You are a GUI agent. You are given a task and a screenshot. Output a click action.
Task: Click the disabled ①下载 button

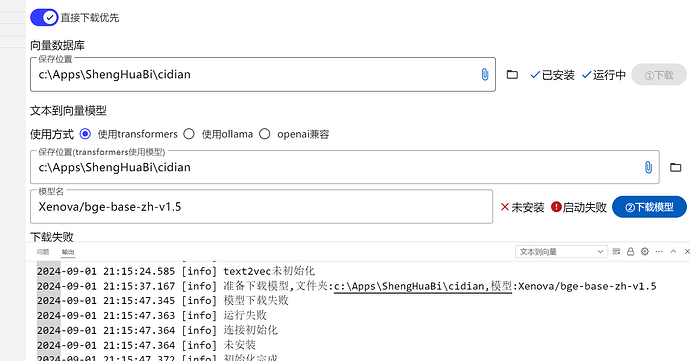659,75
